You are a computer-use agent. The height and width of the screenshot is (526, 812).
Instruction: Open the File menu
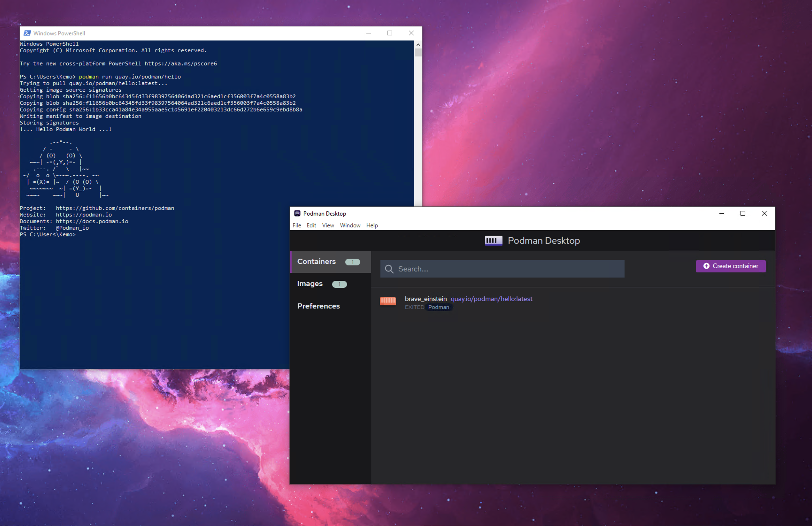(x=297, y=225)
